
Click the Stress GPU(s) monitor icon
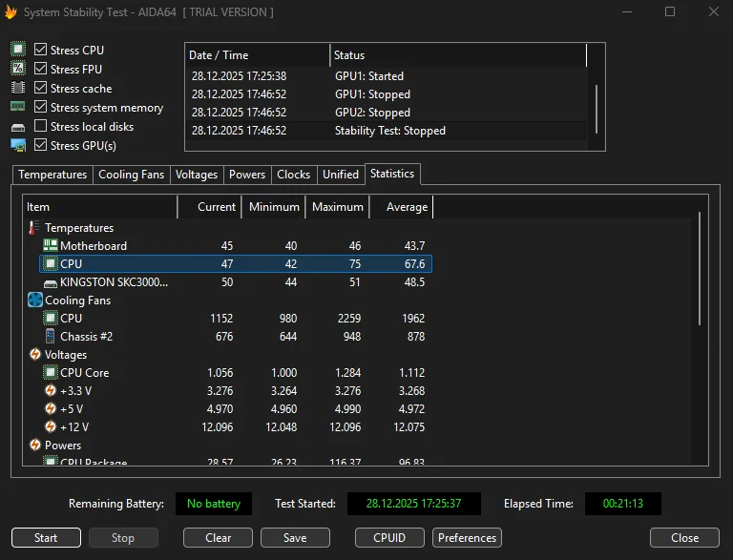pyautogui.click(x=18, y=145)
